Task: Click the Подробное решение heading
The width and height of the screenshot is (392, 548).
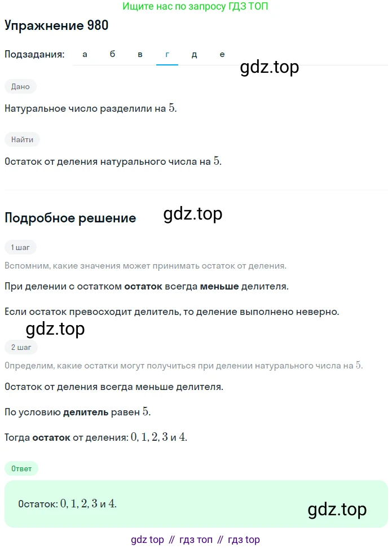Action: (71, 218)
